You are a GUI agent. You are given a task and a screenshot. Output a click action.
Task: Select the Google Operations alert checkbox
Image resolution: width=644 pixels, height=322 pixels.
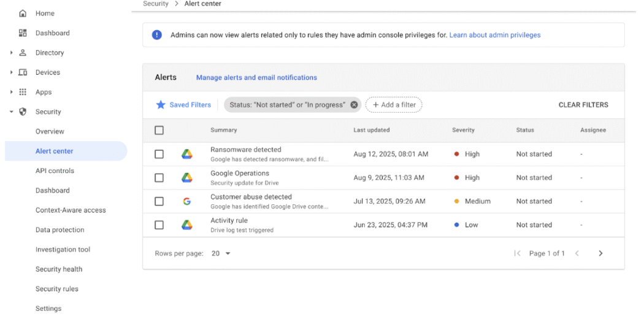pos(159,178)
